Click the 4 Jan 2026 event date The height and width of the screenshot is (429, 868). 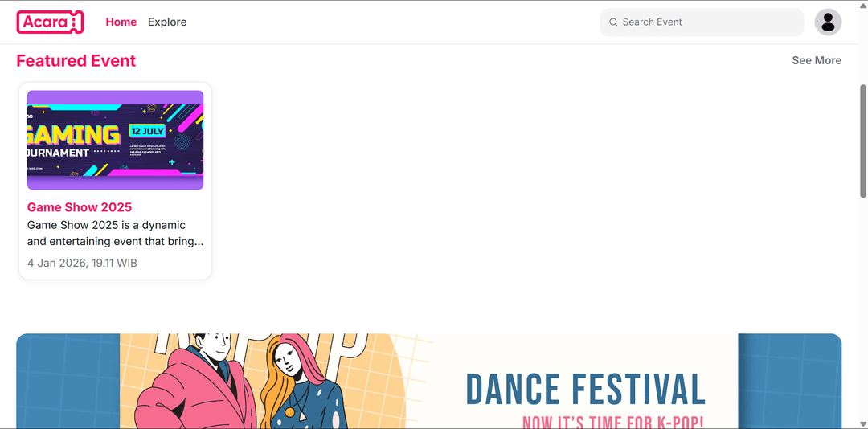[82, 263]
